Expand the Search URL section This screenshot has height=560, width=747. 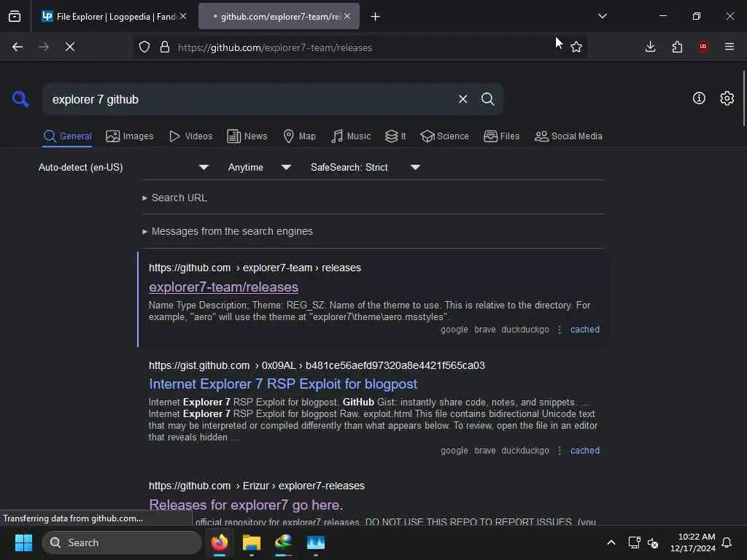[x=175, y=198]
